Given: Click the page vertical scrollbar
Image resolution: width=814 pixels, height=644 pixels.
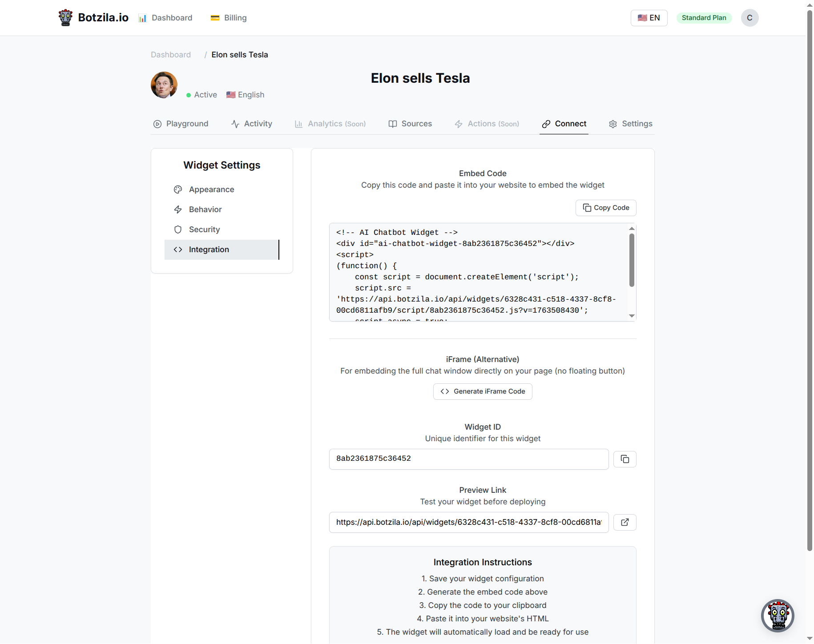Looking at the screenshot, I should (810, 280).
